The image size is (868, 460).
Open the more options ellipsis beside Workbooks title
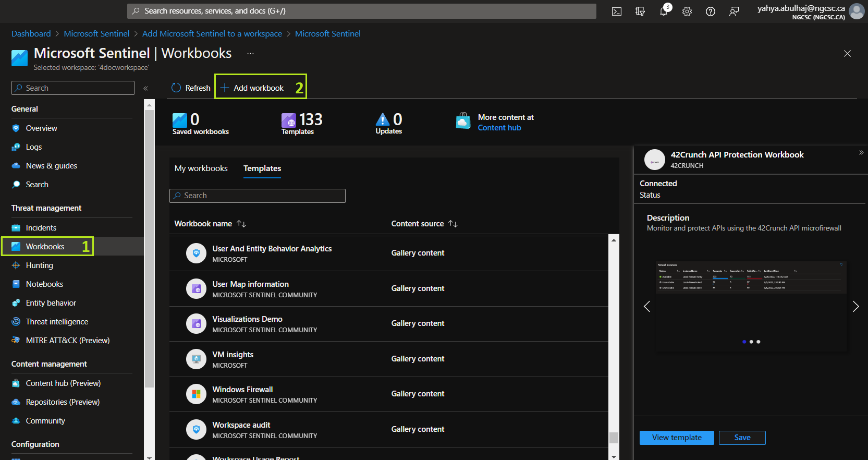251,53
